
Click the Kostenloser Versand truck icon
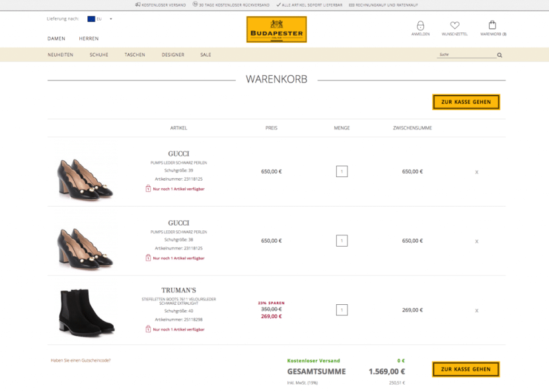(137, 5)
